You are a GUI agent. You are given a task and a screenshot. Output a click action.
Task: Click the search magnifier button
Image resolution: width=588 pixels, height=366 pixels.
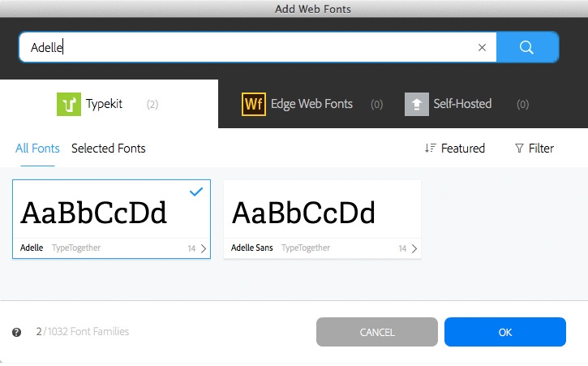coord(527,47)
